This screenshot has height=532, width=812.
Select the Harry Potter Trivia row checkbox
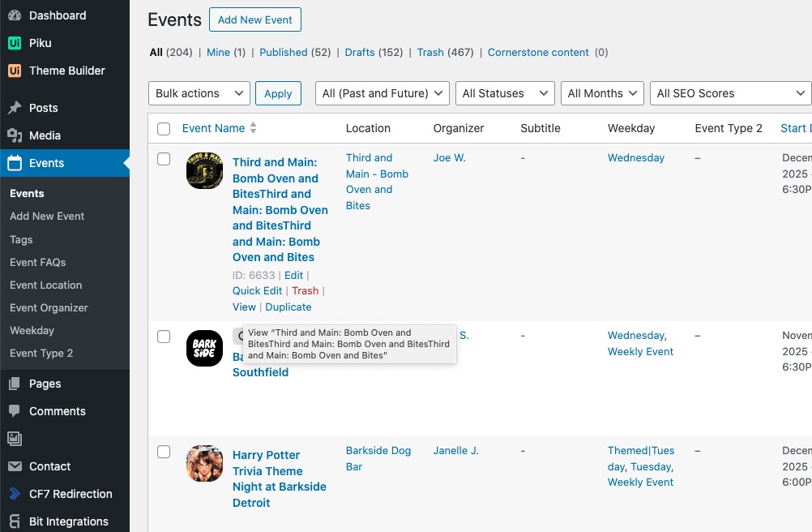pos(164,452)
